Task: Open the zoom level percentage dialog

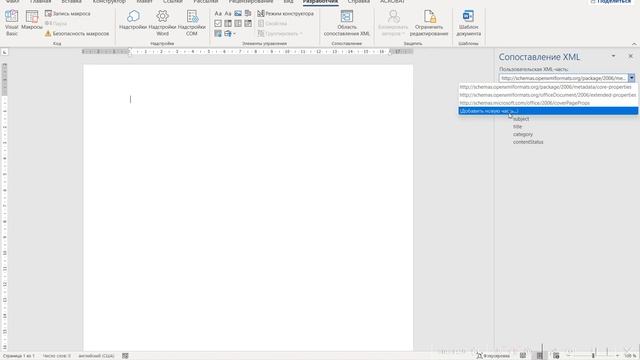Action: tap(630, 356)
